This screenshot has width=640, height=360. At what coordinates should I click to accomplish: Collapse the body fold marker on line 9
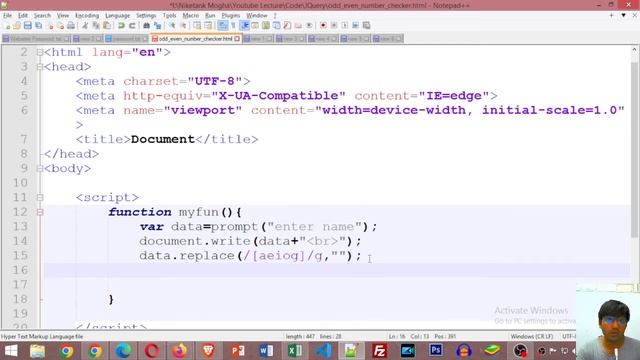pos(40,168)
